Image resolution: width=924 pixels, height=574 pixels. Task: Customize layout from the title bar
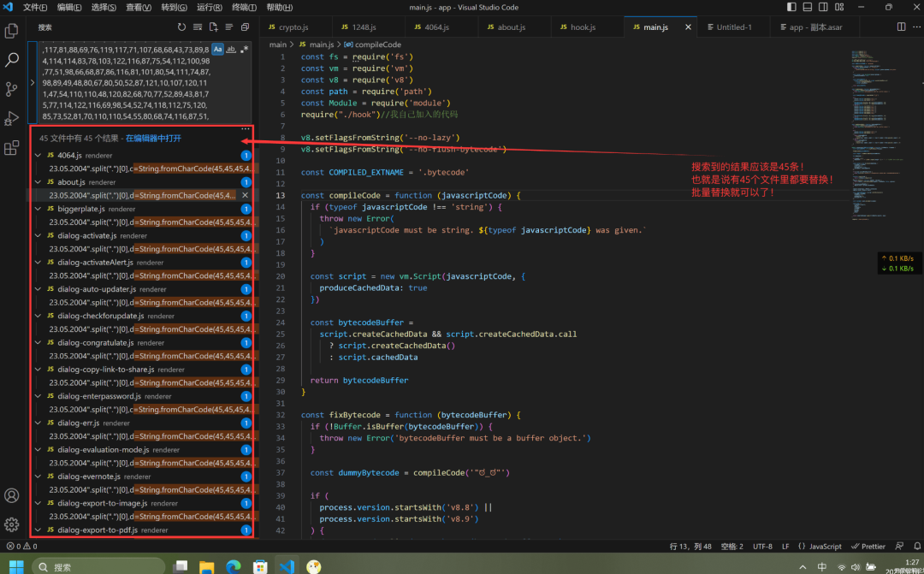pyautogui.click(x=838, y=7)
